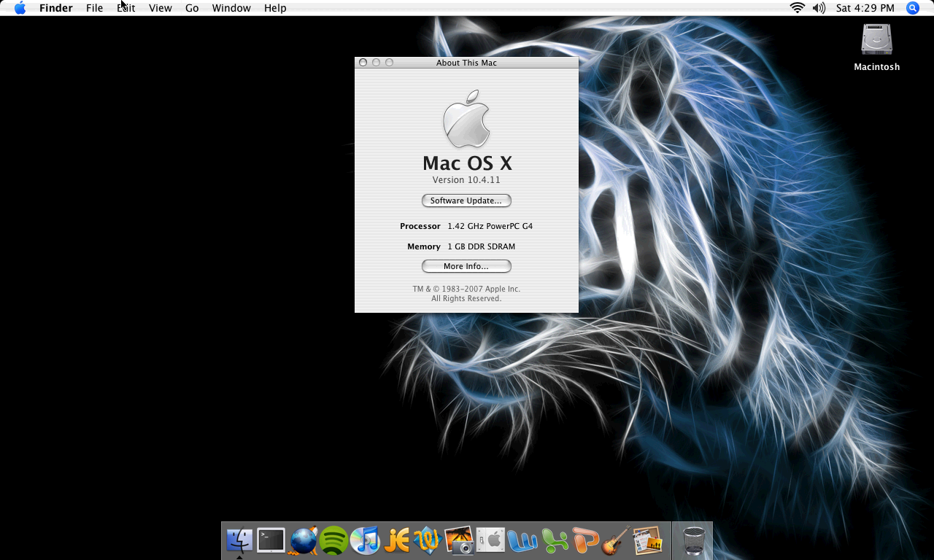Click the 1.42 GHz PowerPC G4 text
The width and height of the screenshot is (934, 560).
pos(490,226)
